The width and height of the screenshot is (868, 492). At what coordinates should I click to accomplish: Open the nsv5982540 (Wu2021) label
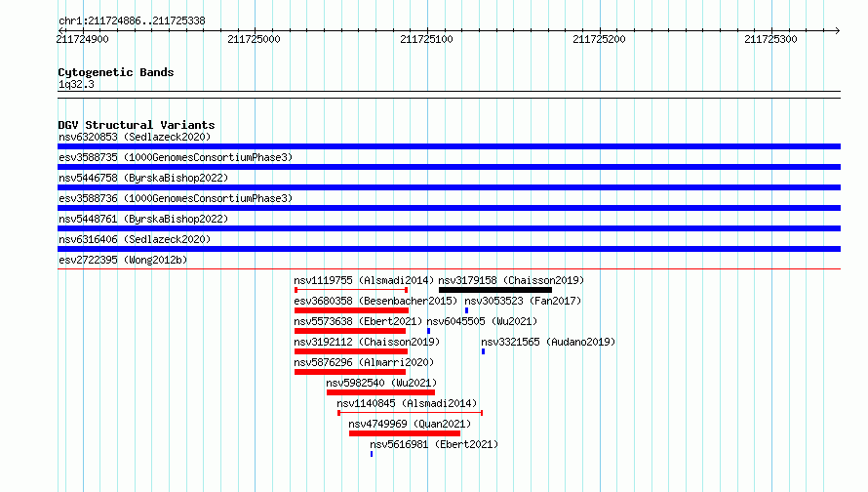(381, 383)
